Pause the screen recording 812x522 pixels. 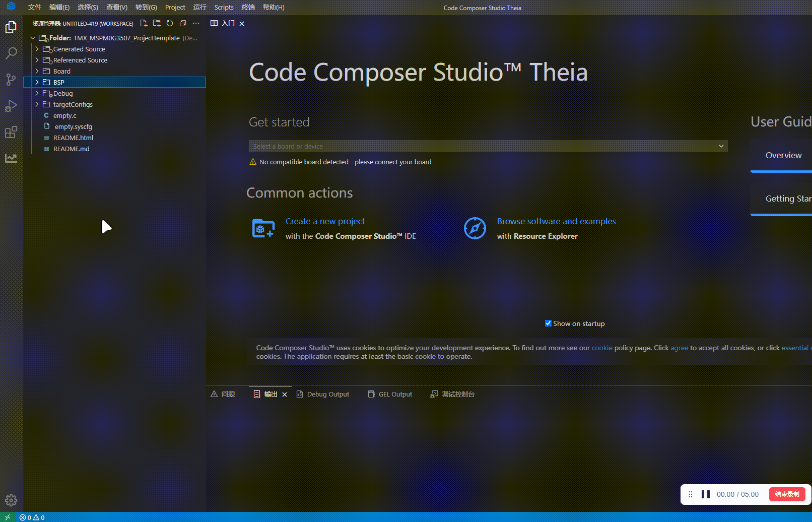[706, 494]
